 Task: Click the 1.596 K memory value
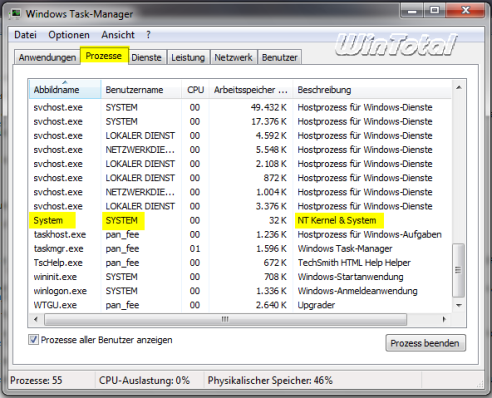coord(271,249)
